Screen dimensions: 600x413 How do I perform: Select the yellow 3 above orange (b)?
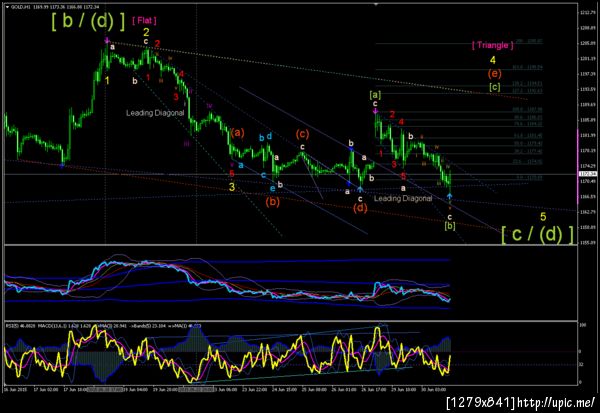232,187
